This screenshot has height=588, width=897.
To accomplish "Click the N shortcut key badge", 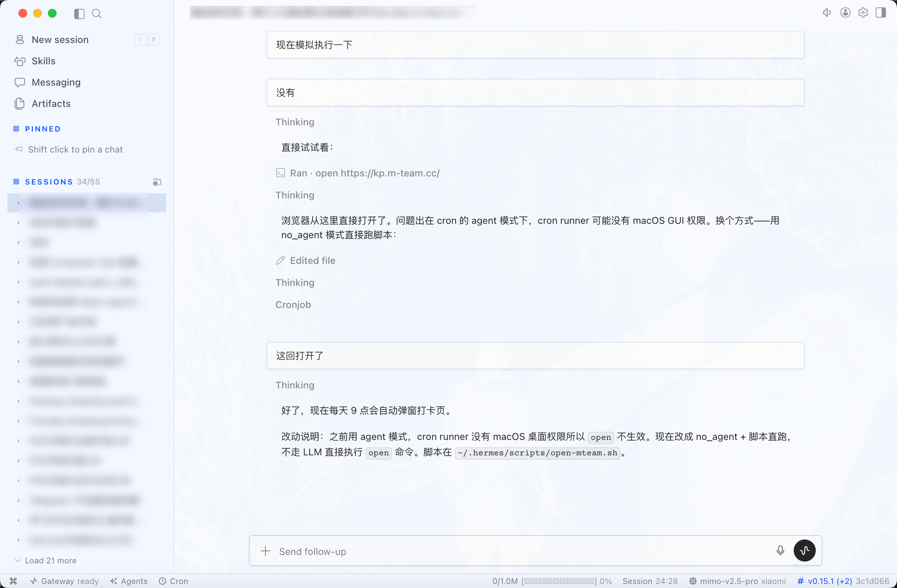I will (154, 40).
